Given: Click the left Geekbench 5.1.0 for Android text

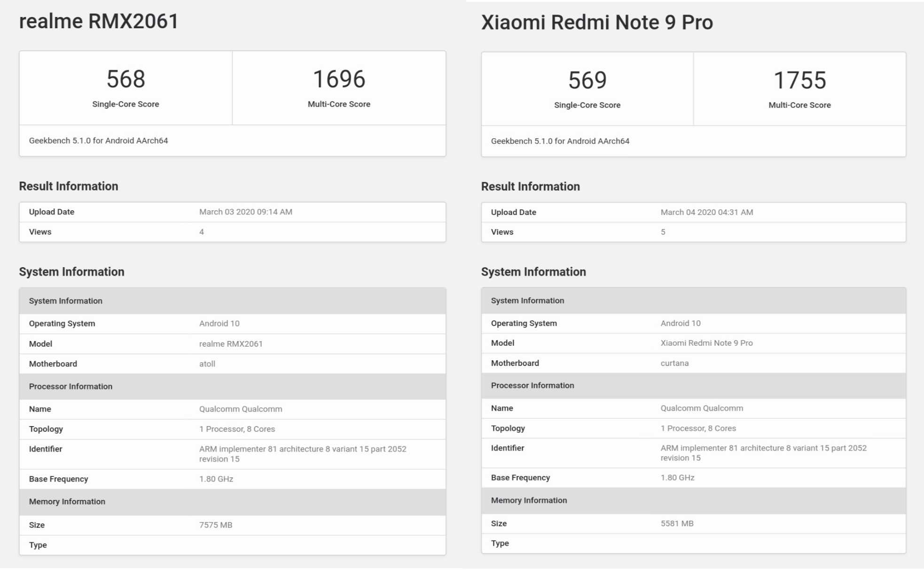Looking at the screenshot, I should click(98, 141).
